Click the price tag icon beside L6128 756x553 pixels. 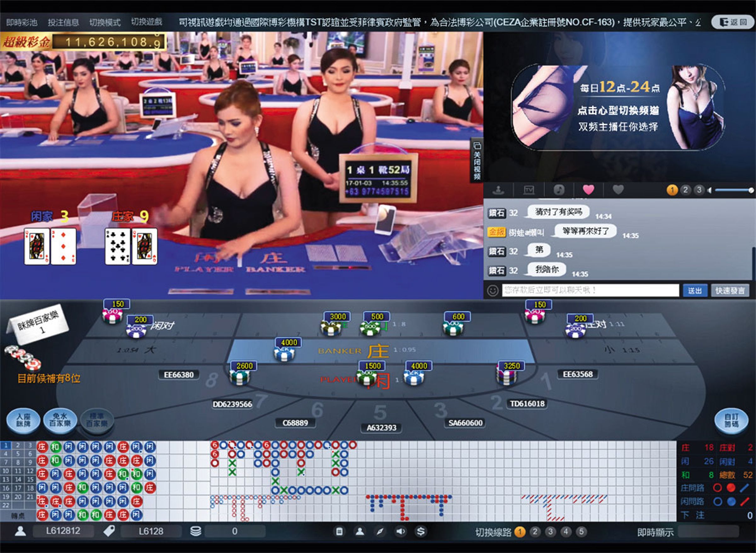pyautogui.click(x=109, y=531)
